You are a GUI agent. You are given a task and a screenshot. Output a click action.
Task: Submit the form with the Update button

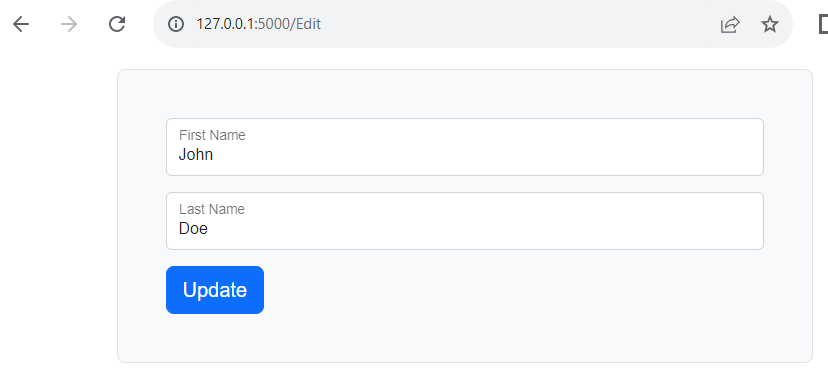(215, 290)
